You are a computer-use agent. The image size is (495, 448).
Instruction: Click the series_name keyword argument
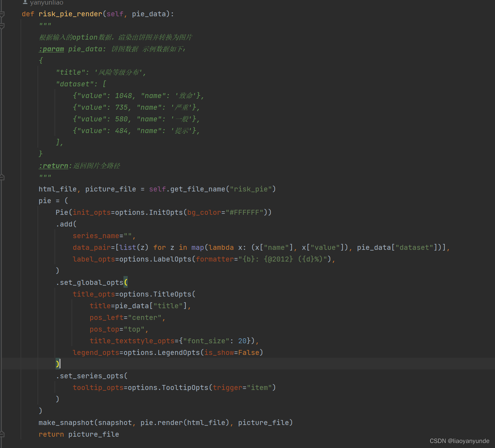pos(96,236)
